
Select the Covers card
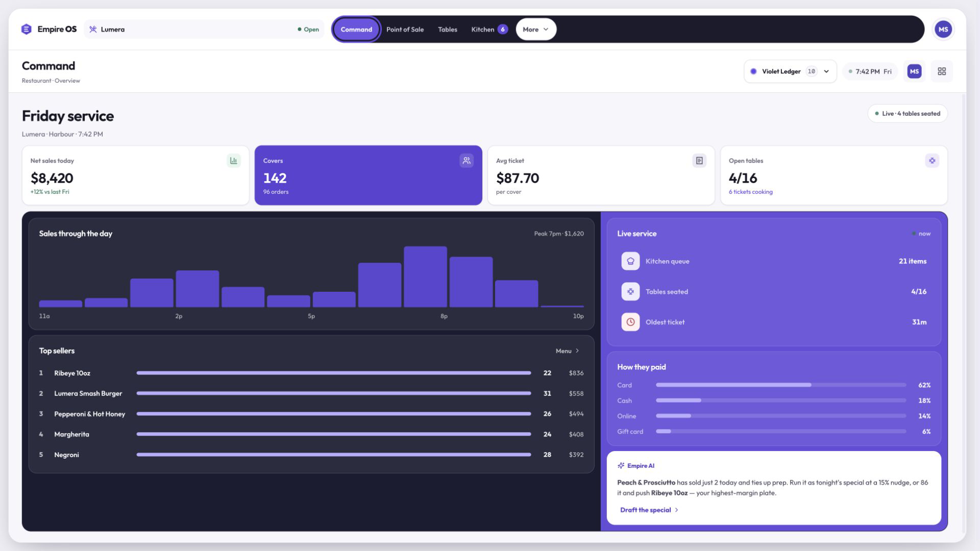(x=368, y=176)
